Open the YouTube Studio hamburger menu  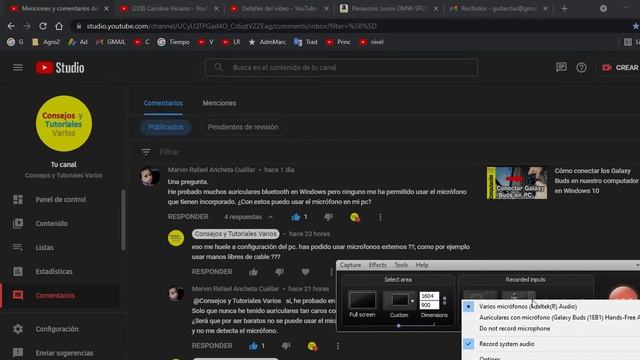point(18,67)
